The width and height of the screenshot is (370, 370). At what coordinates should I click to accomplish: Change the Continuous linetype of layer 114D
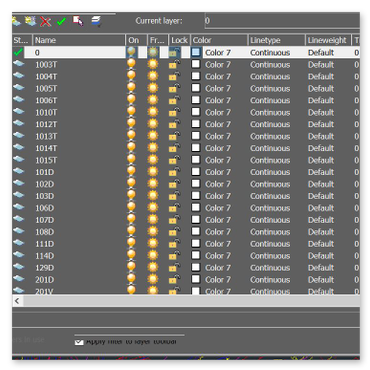click(x=270, y=256)
